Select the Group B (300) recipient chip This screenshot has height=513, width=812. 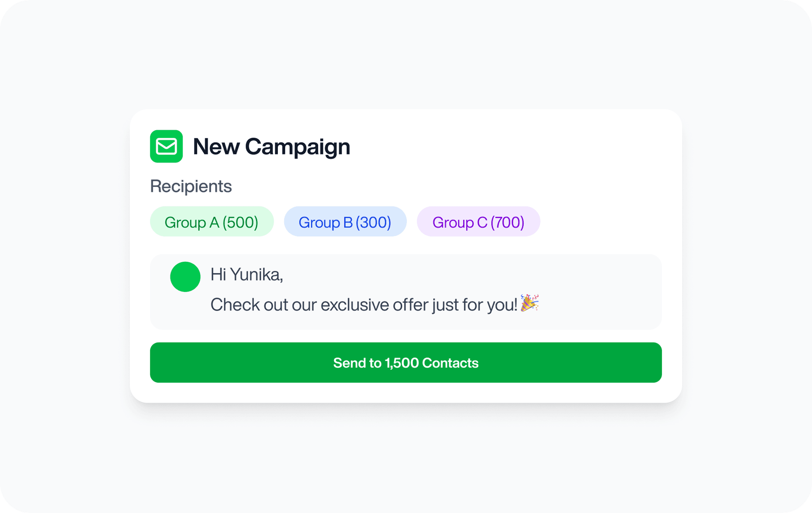coord(345,222)
